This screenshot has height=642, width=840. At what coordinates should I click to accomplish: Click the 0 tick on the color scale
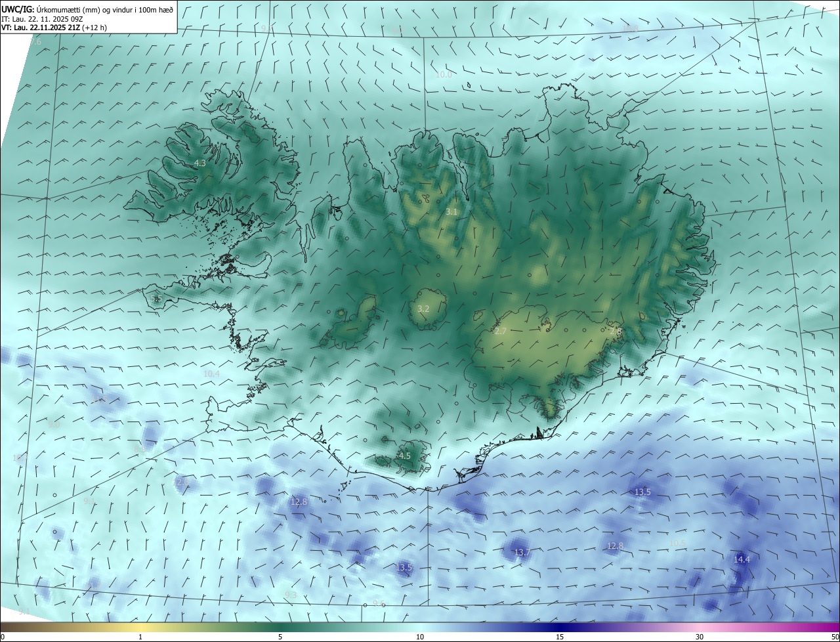pos(2,637)
